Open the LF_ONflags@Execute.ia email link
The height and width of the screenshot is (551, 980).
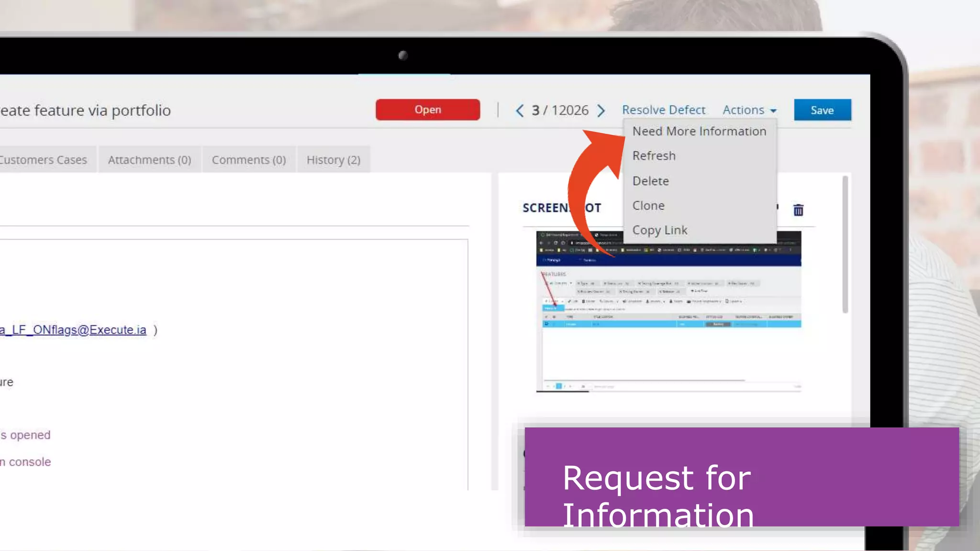tap(73, 330)
